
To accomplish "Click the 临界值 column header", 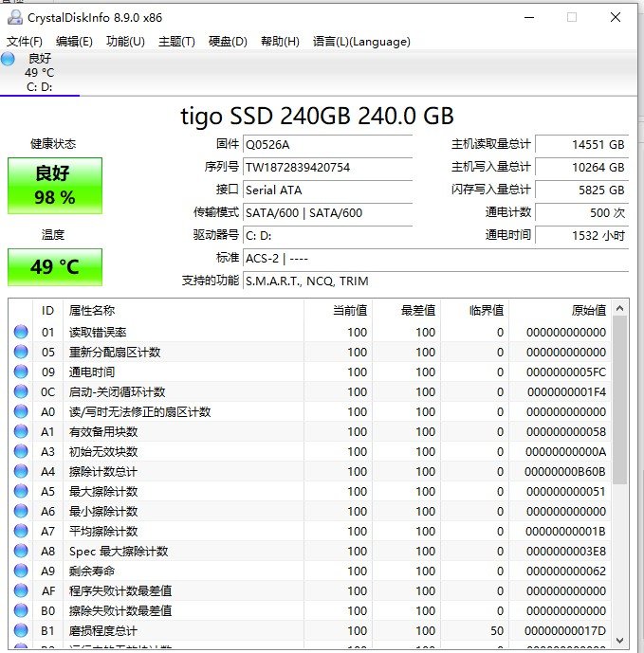I will [x=475, y=310].
